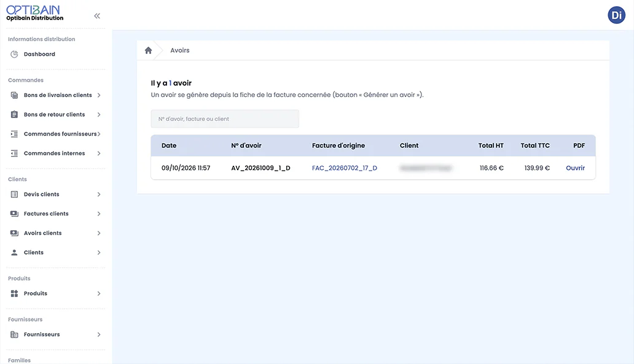
Task: Click the Commandes internes list icon
Action: [14, 153]
